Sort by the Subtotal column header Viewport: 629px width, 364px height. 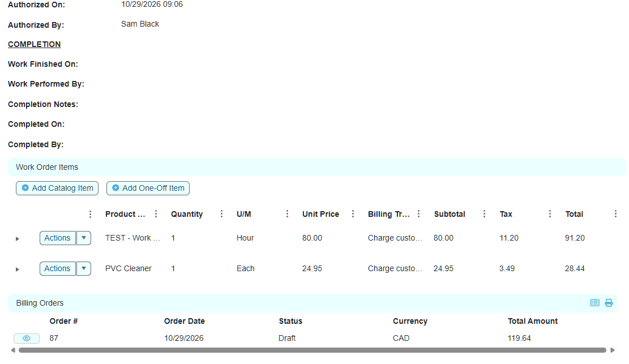450,215
